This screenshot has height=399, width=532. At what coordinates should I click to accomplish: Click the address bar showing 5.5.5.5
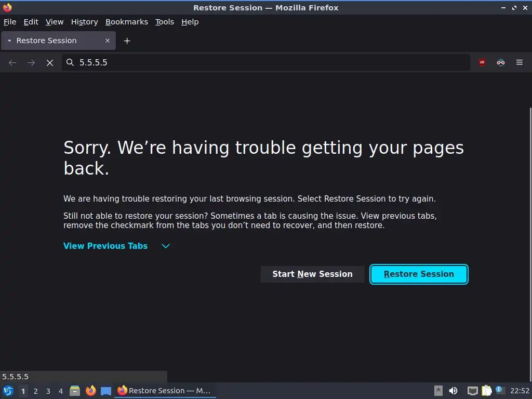[265, 62]
